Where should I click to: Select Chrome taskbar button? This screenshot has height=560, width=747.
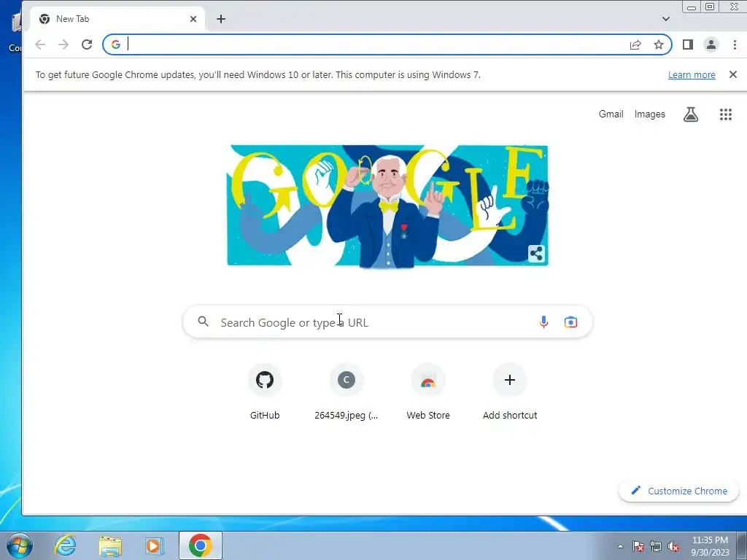201,545
